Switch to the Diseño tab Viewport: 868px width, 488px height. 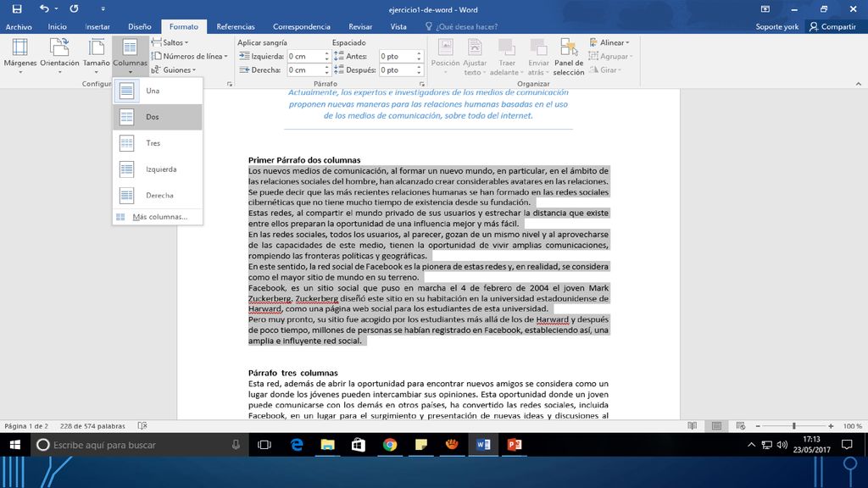[x=140, y=26]
